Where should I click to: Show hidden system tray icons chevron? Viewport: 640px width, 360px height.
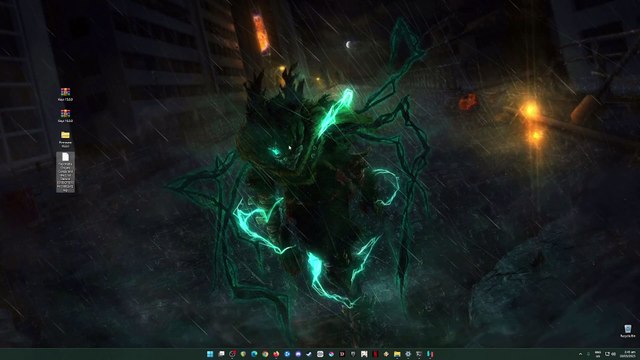pos(580,354)
